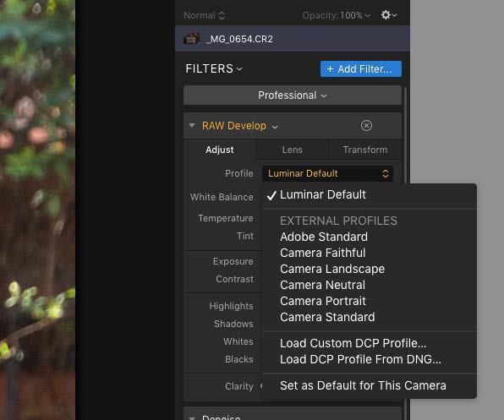The height and width of the screenshot is (420, 504).
Task: Click the Exposure label
Action: pos(233,261)
